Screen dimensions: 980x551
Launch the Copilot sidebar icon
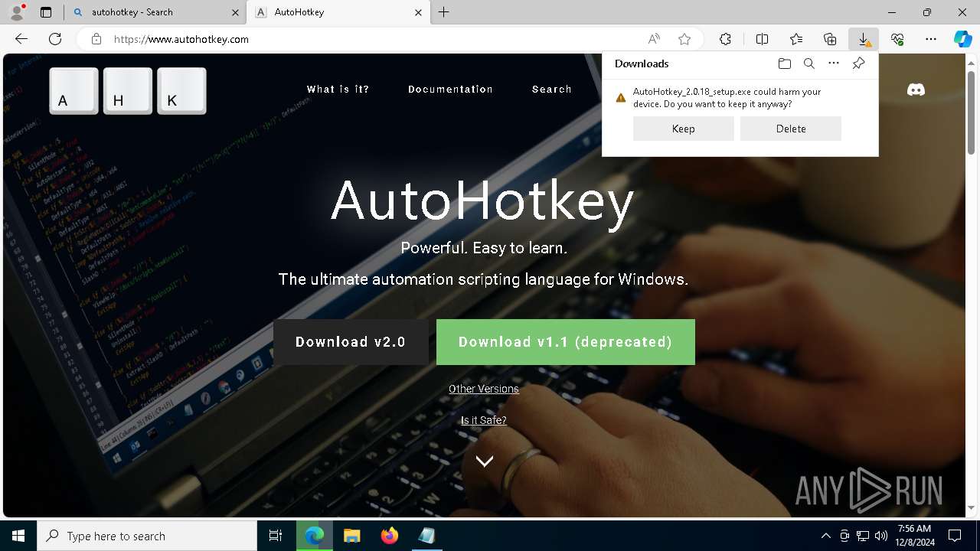click(963, 39)
